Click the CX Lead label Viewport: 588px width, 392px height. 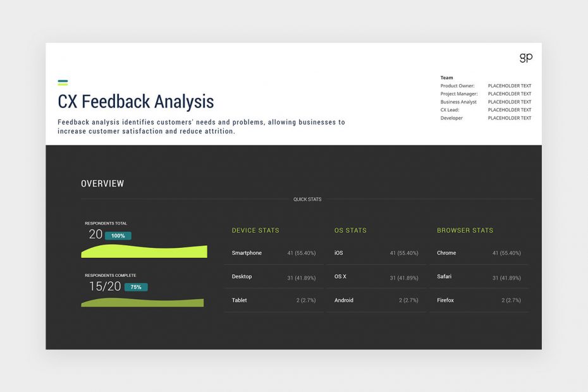click(450, 110)
